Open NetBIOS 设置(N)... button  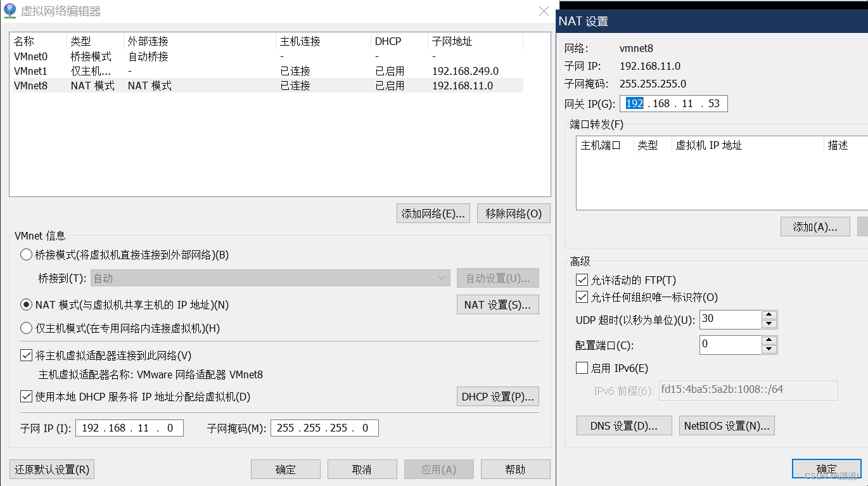pos(727,426)
